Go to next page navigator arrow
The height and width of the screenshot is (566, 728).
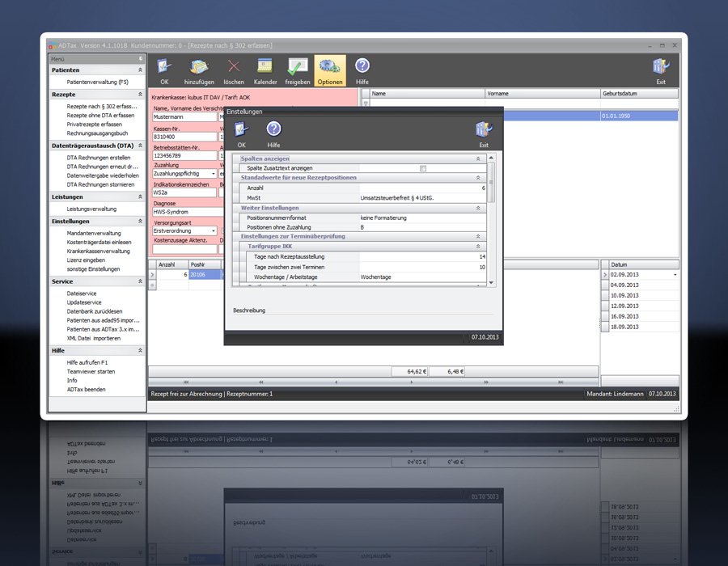click(x=485, y=382)
